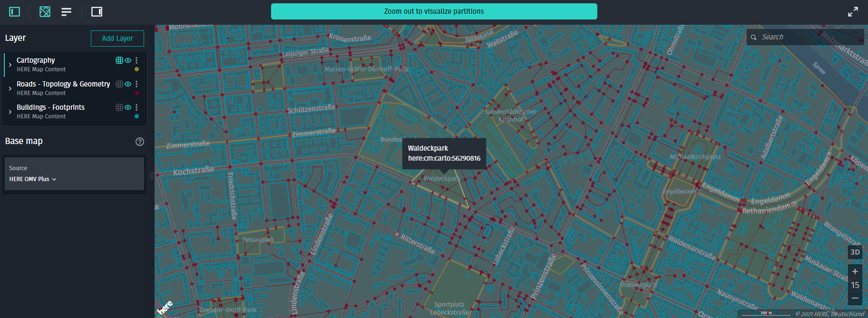Image resolution: width=868 pixels, height=318 pixels.
Task: Click the sidebar resize grip handle
Action: pos(152,176)
